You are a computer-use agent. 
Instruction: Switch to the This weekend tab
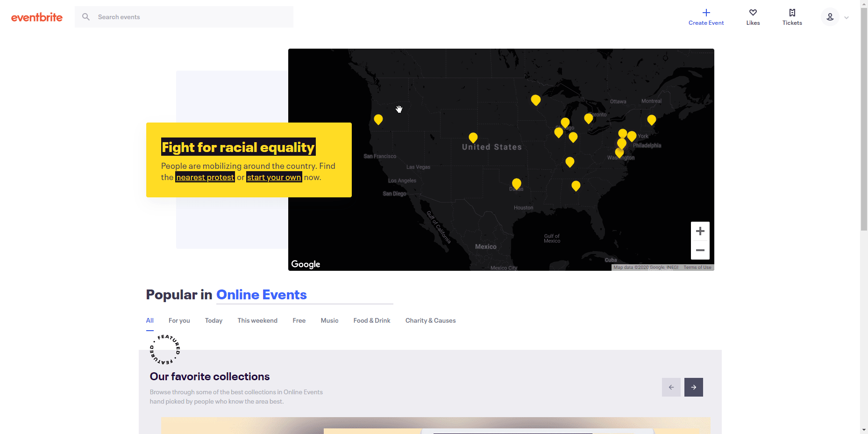coord(257,320)
